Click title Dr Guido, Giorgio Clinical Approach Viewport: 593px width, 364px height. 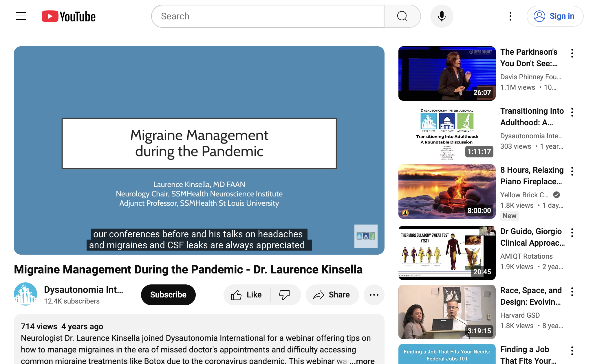coord(532,237)
